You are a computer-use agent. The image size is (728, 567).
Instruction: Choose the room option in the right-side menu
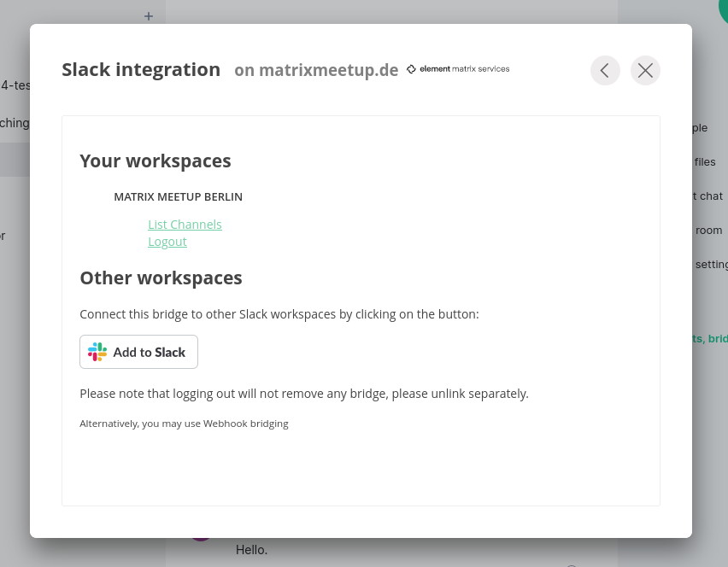coord(708,230)
